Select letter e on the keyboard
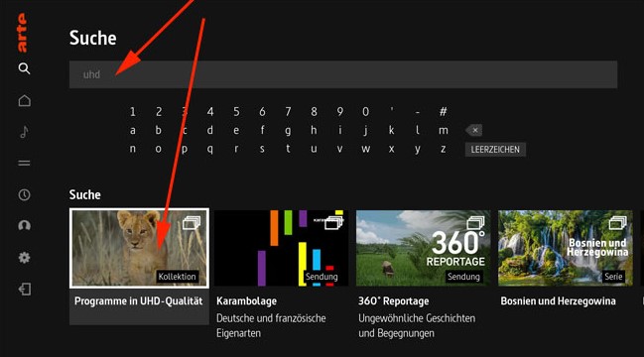Viewport: 644px width, 357px height. click(236, 131)
